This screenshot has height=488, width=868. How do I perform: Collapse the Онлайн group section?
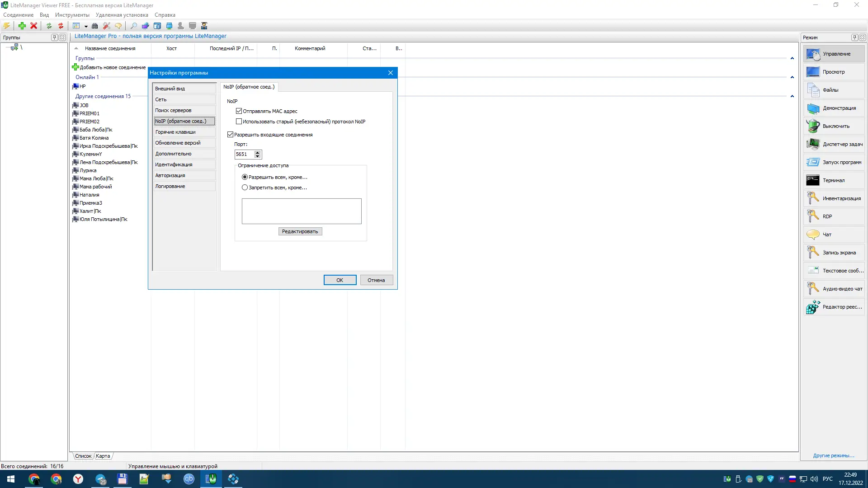792,77
